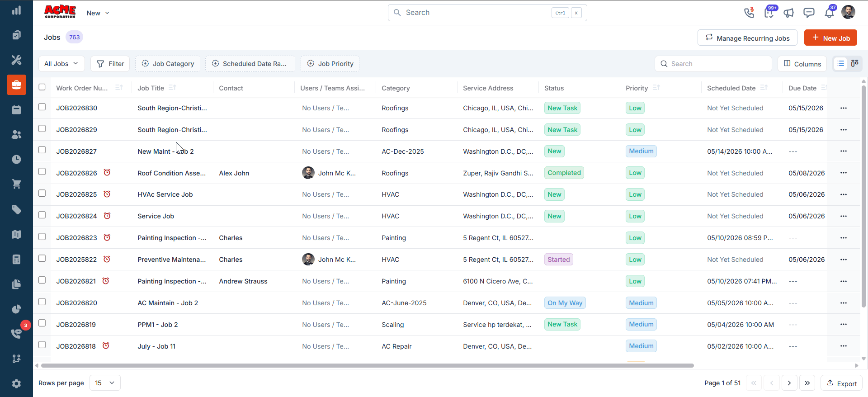Click the vertical table scrollbar
This screenshot has height=397, width=868.
(863, 197)
